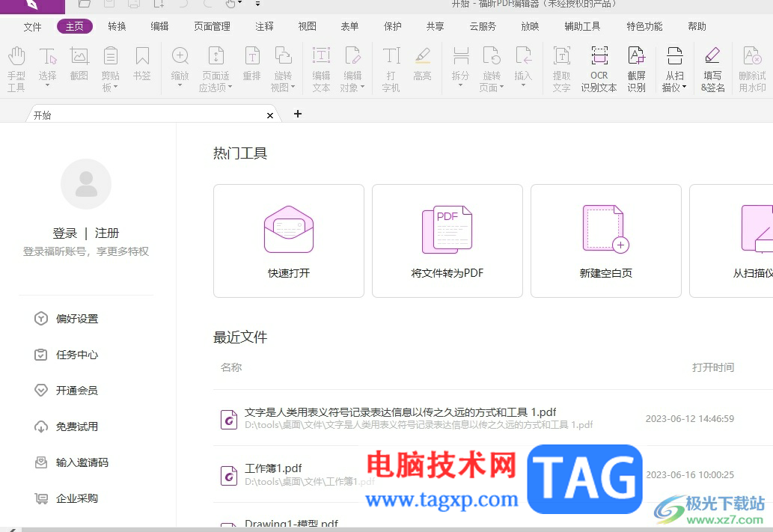Open recent file 文字是人类用表义符号...工具 1.pdf
The width and height of the screenshot is (773, 532).
[400, 412]
